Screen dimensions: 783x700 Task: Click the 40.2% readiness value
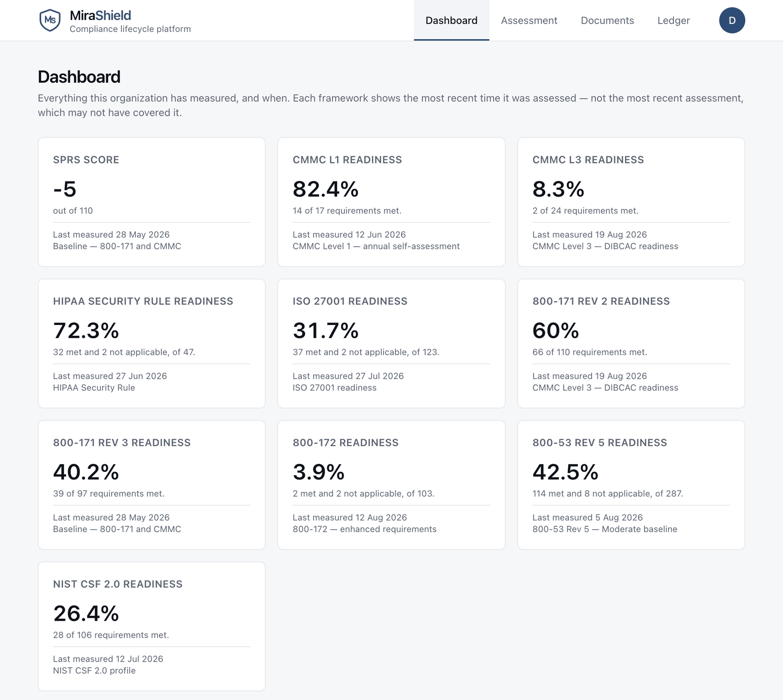[x=86, y=472]
